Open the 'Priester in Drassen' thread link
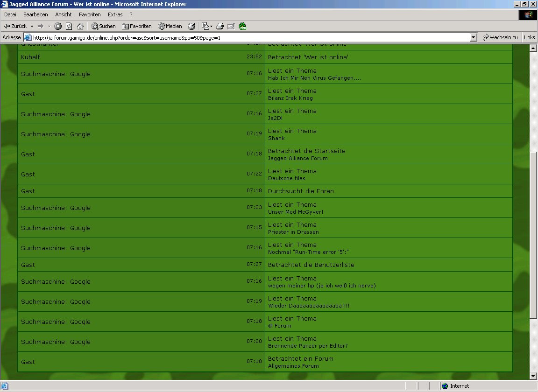This screenshot has height=392, width=538. click(293, 232)
